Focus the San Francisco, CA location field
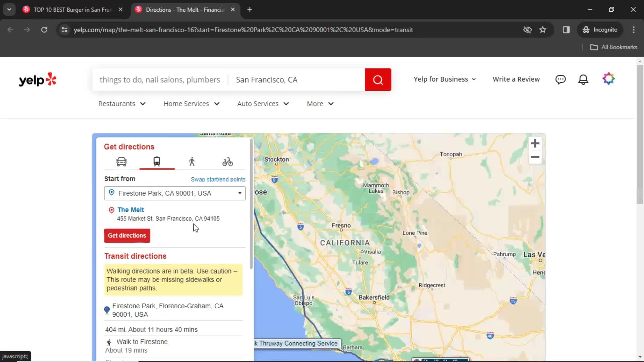 click(x=296, y=80)
